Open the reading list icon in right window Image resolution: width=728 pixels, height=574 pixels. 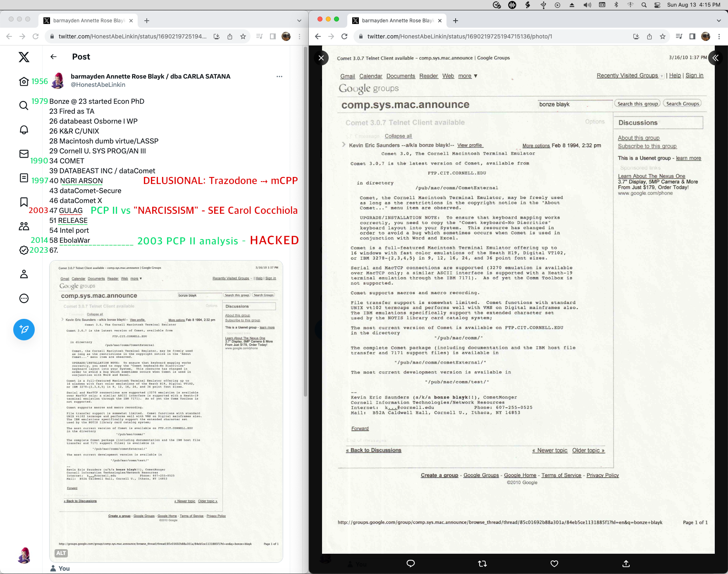679,36
